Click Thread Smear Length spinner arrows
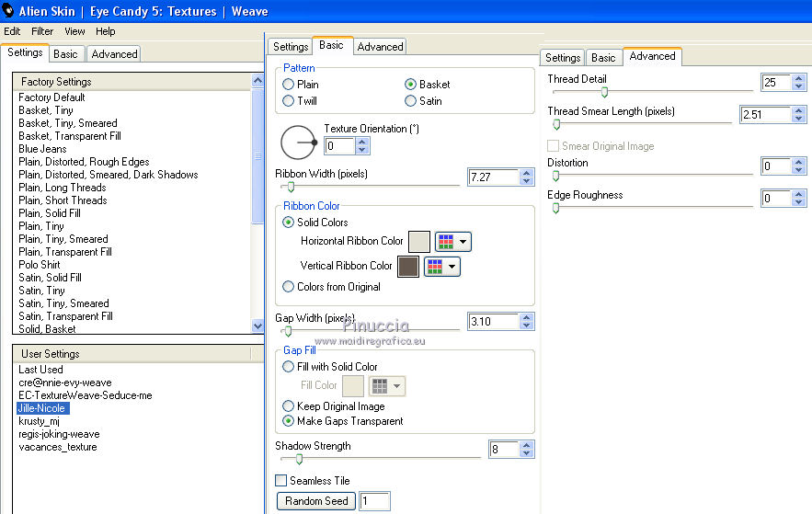The width and height of the screenshot is (812, 514). pos(799,114)
